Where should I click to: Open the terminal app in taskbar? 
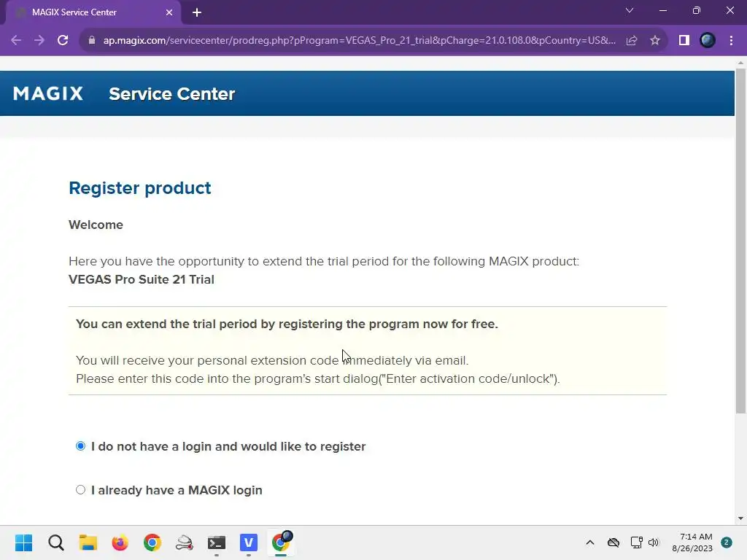(217, 542)
